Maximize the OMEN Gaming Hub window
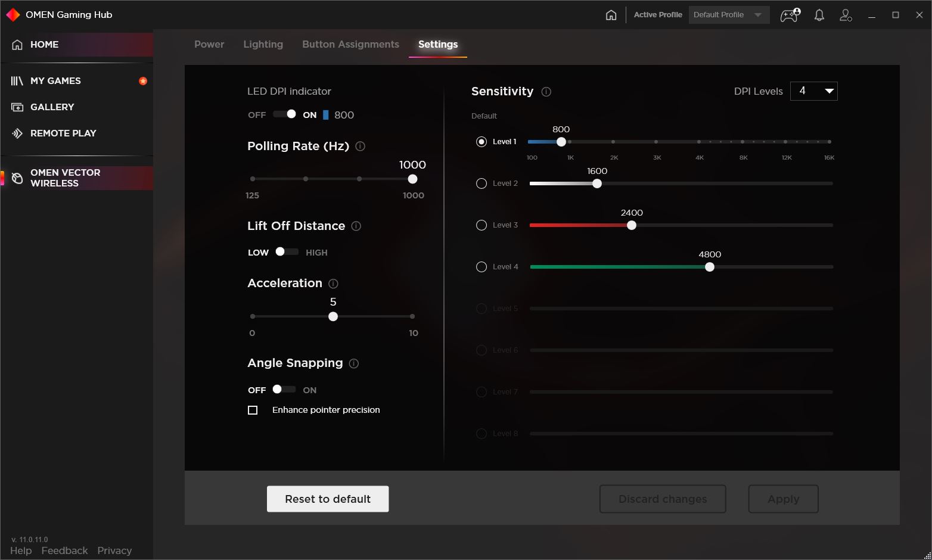The height and width of the screenshot is (560, 932). click(x=895, y=15)
